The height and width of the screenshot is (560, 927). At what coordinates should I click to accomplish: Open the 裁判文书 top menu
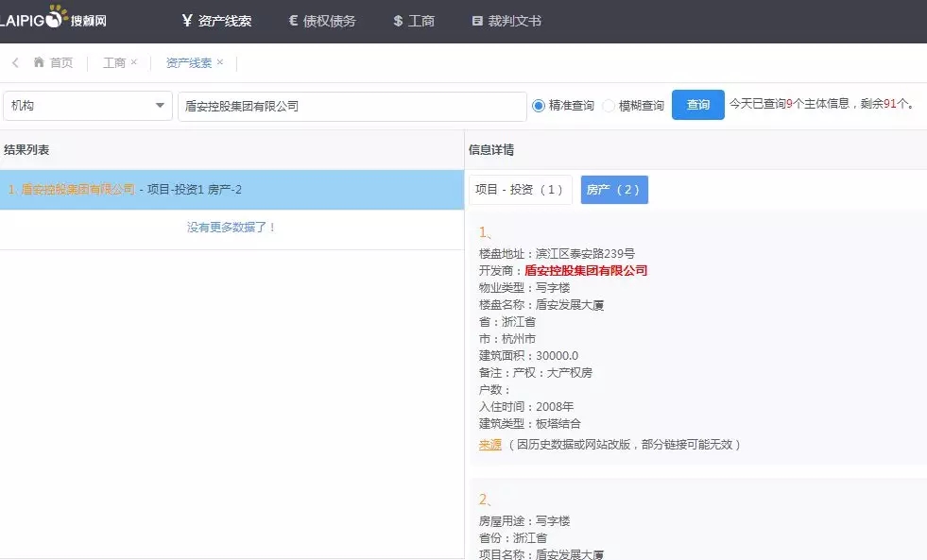point(506,22)
